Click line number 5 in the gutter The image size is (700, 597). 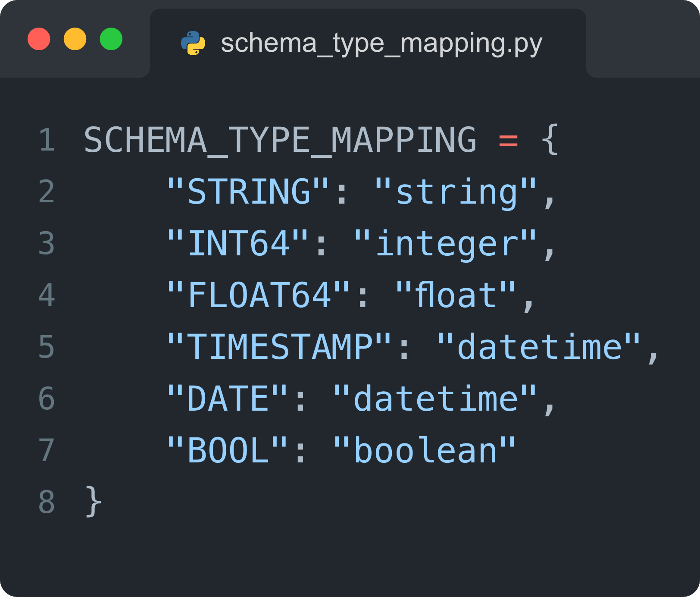click(47, 347)
